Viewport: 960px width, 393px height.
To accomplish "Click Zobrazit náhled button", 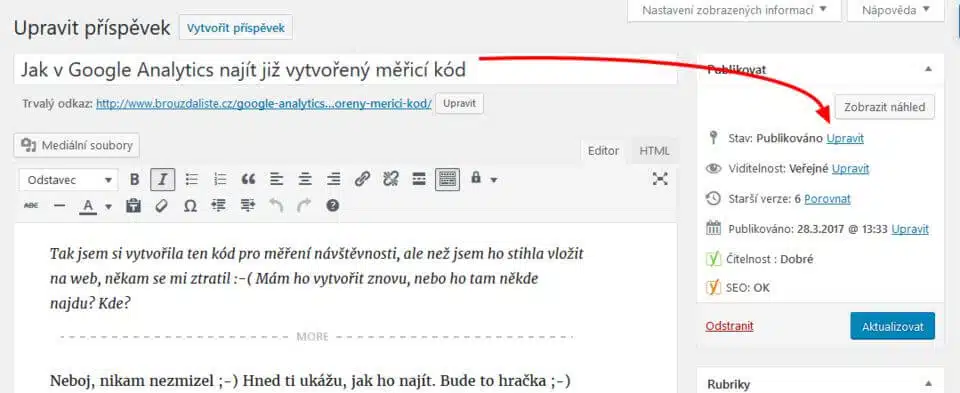I will 885,107.
